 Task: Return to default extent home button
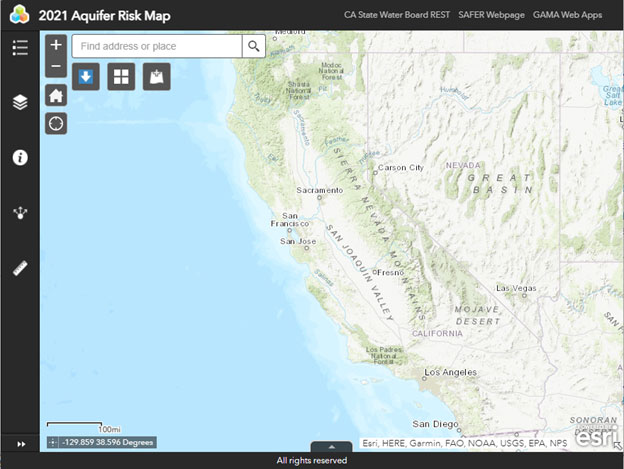click(56, 95)
